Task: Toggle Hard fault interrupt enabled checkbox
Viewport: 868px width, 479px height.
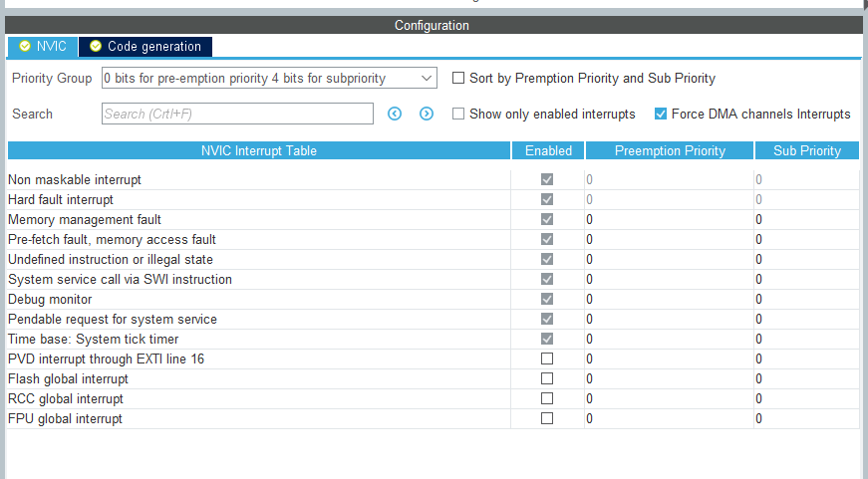Action: [547, 199]
